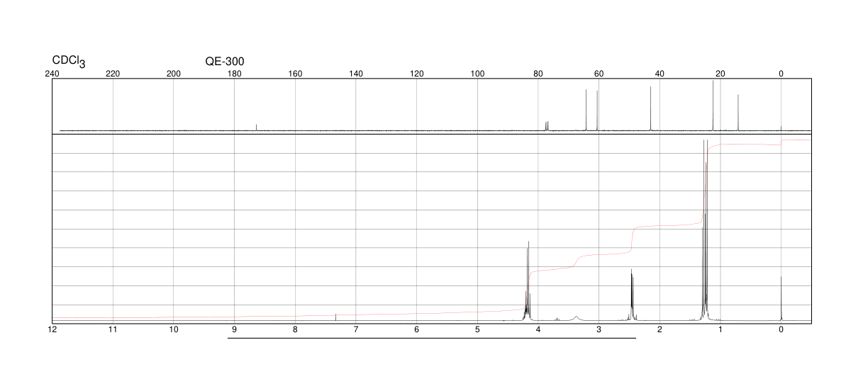Viewport: 868px width, 374px height.
Task: Click the 9 ppm label on bottom axis
Action: (x=234, y=329)
